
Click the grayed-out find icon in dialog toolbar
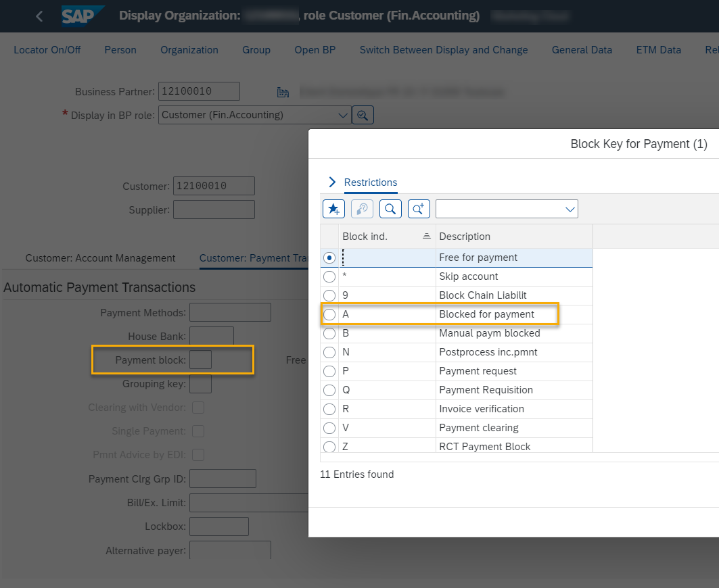(x=363, y=209)
